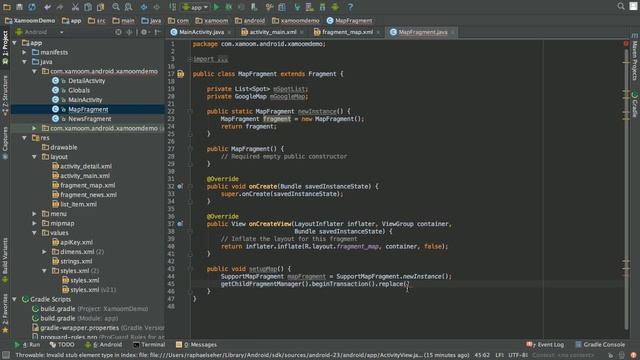Open the Android monitor tool window

pyautogui.click(x=103, y=345)
